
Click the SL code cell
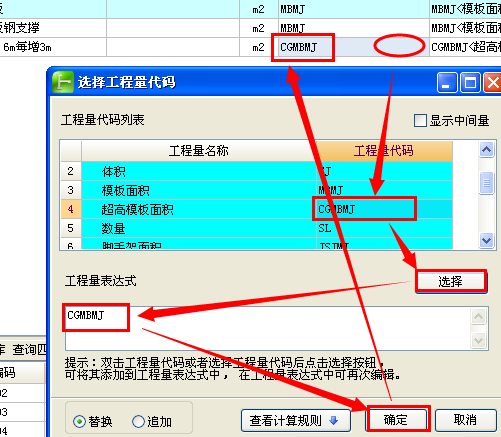384,228
